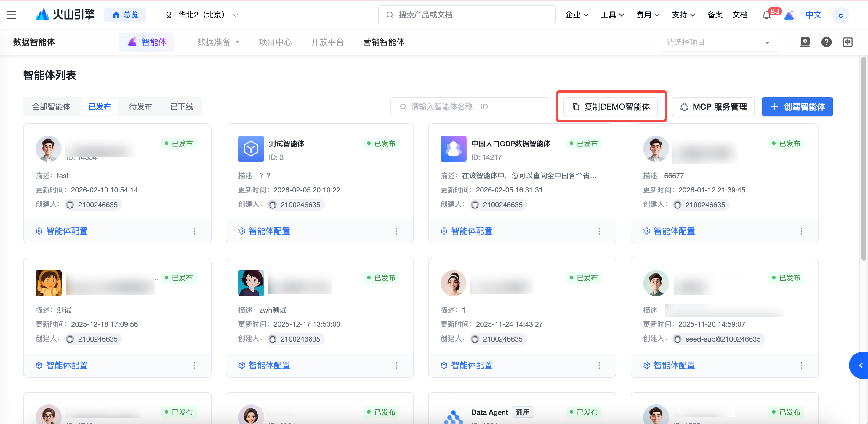
Task: Focus the 请输入智能体名称、ID search field
Action: pyautogui.click(x=469, y=107)
